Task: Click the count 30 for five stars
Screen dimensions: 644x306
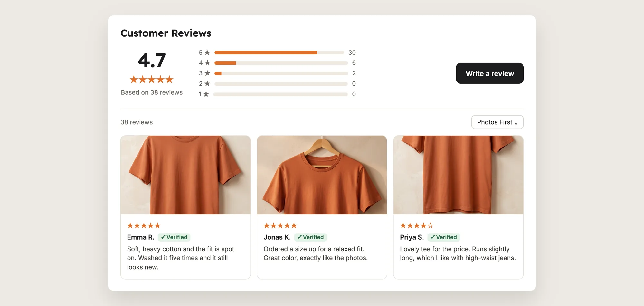Action: 352,53
